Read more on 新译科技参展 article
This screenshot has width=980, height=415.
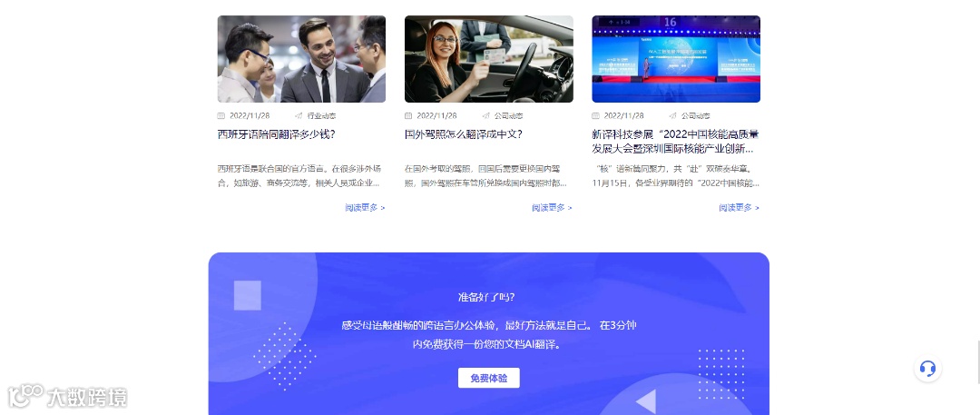(739, 208)
